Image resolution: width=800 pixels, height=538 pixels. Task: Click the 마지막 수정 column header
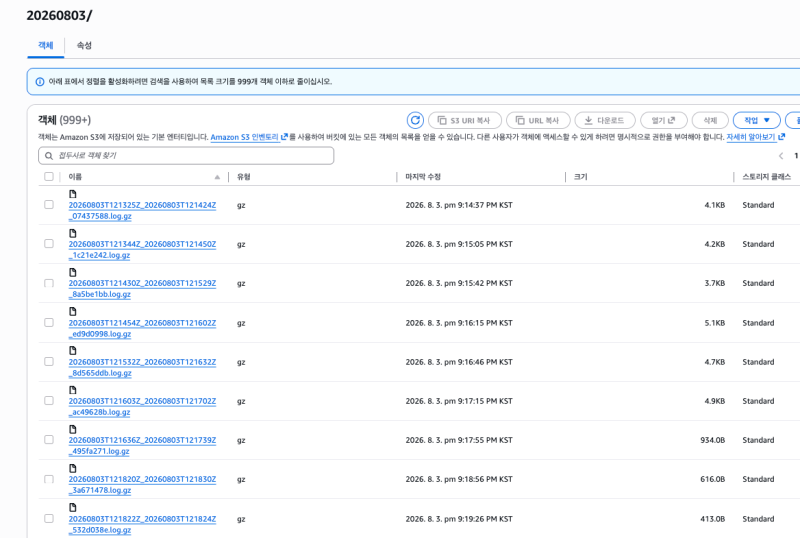[423, 177]
